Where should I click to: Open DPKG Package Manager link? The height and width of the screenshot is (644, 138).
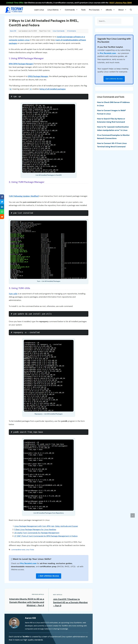[38, 76]
